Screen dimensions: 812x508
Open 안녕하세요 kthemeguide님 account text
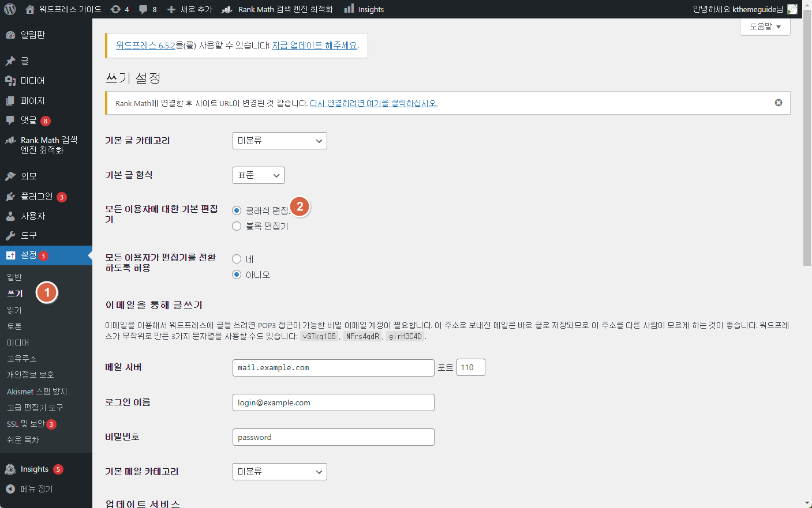point(738,9)
